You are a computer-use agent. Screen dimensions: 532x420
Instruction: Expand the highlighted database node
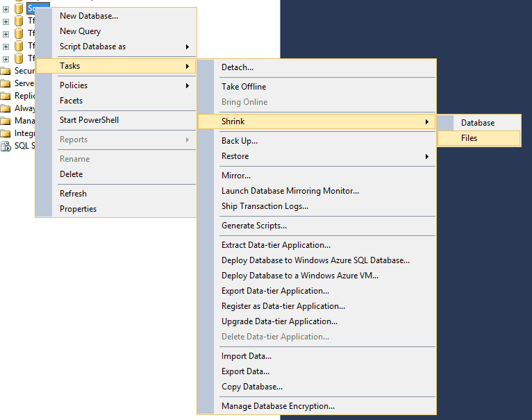point(6,9)
